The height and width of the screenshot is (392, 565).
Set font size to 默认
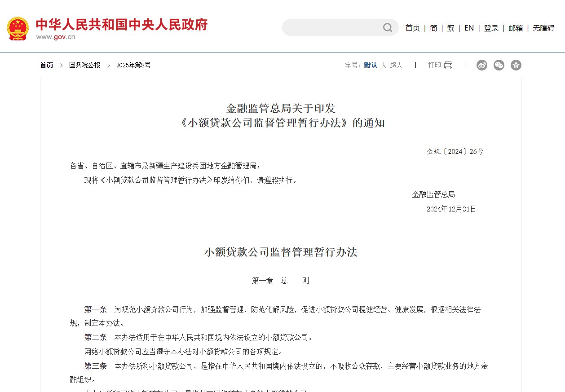point(371,65)
